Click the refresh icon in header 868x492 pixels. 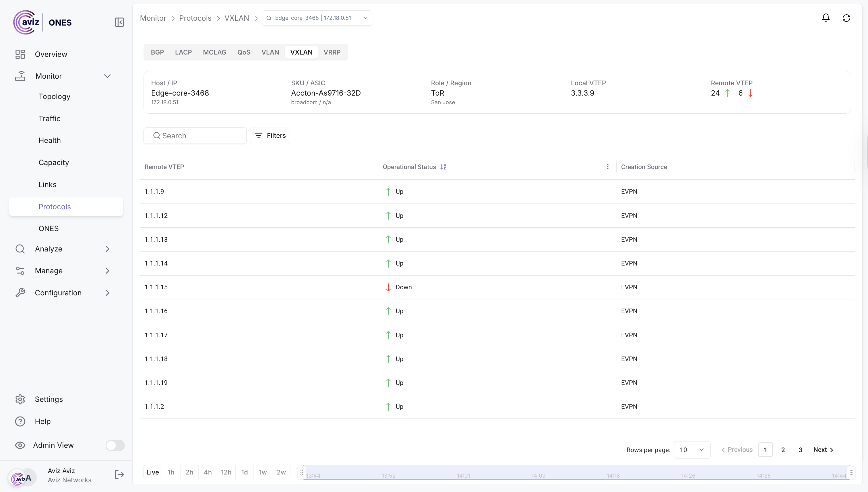846,18
